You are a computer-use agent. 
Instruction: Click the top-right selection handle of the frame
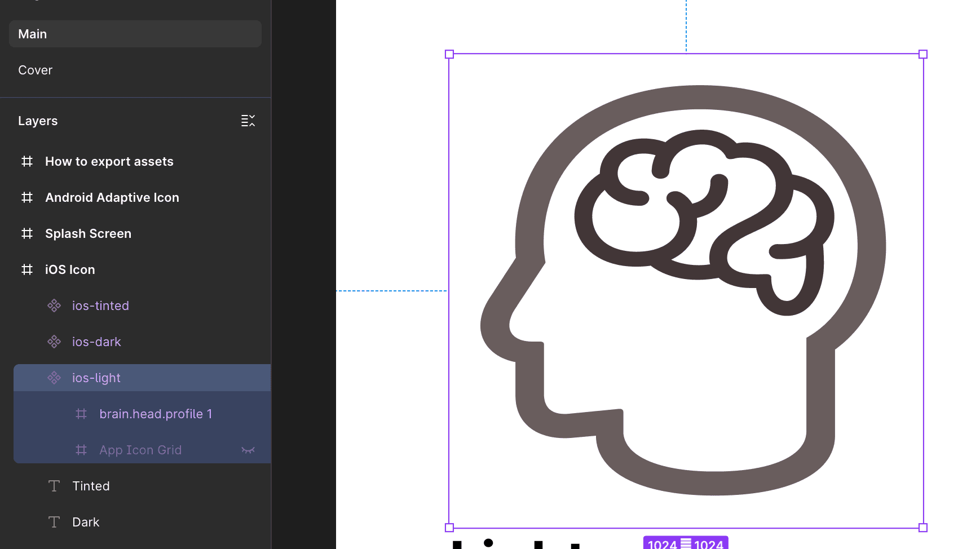(x=923, y=54)
